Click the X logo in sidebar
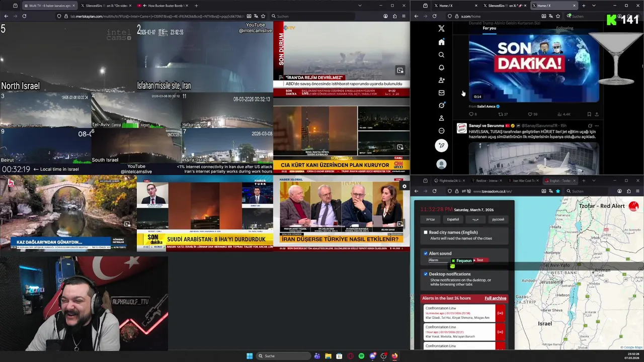Viewport: 644px width, 362px height. point(441,29)
